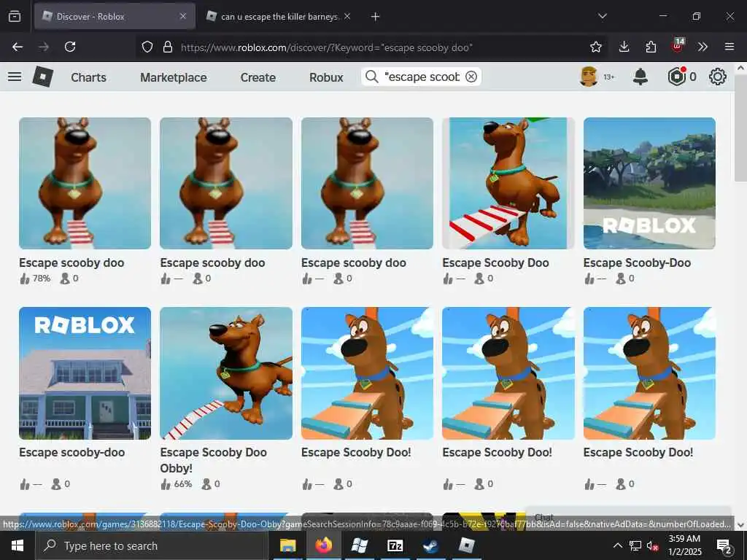Click the muted volume tray icon
Viewport: 747px width, 560px height.
click(651, 545)
